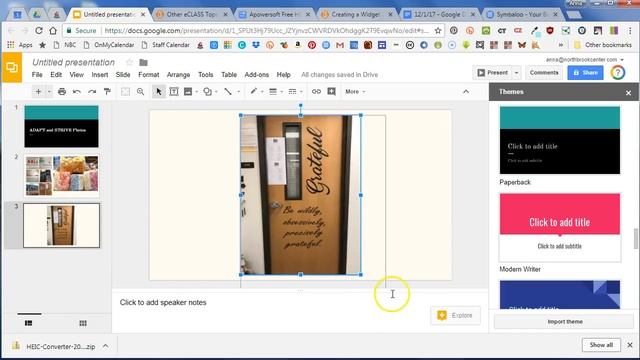
Task: Open the Add-ons menu
Action: tap(256, 75)
